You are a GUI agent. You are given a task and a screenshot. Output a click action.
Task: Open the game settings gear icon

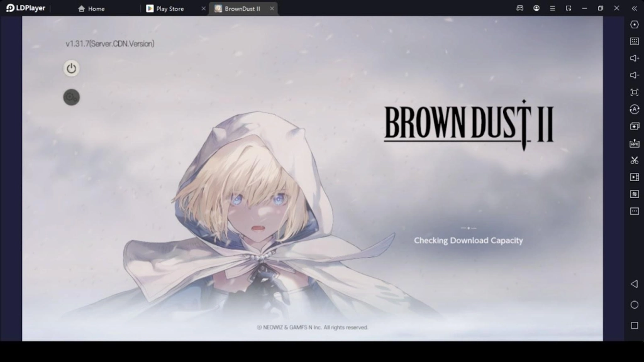pyautogui.click(x=71, y=97)
